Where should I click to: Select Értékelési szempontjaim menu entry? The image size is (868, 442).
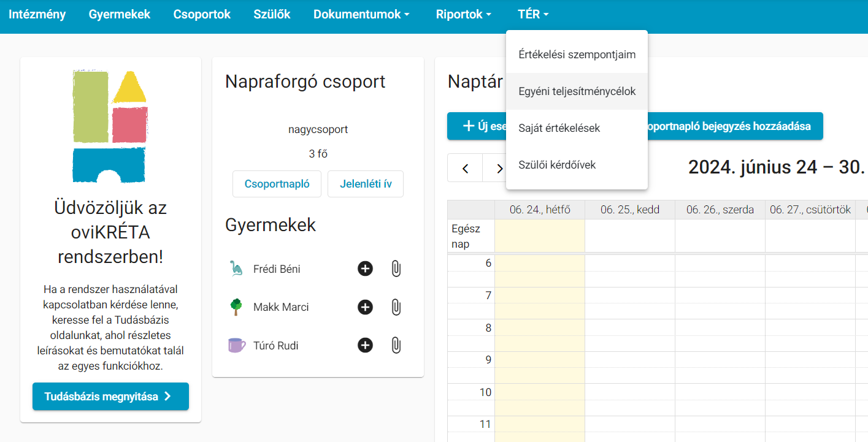point(577,55)
